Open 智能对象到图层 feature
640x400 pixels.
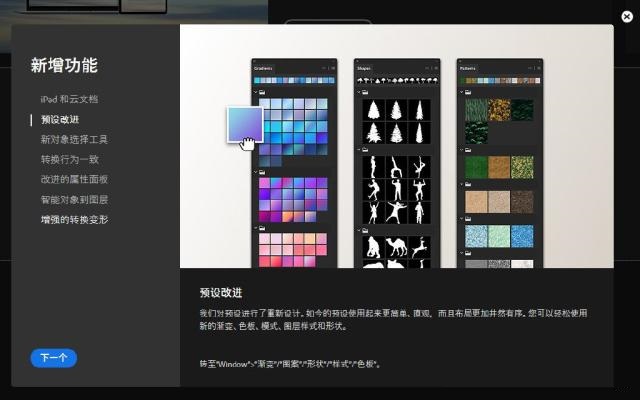point(74,200)
